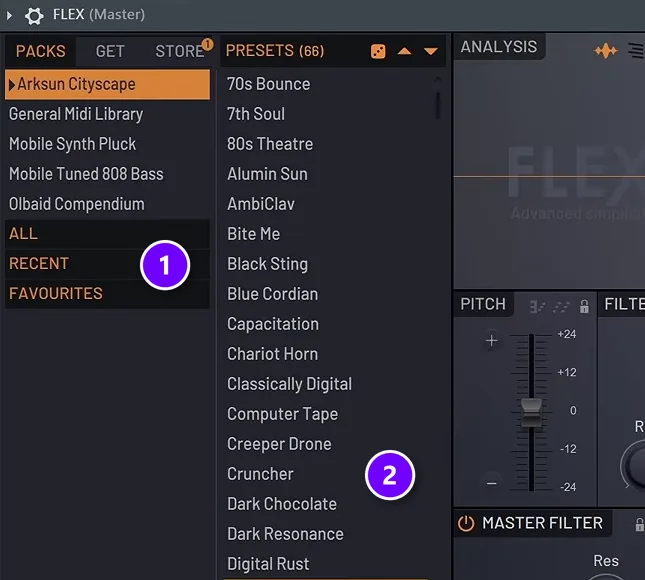The width and height of the screenshot is (645, 580).
Task: Open the STORE tab
Action: 179,51
